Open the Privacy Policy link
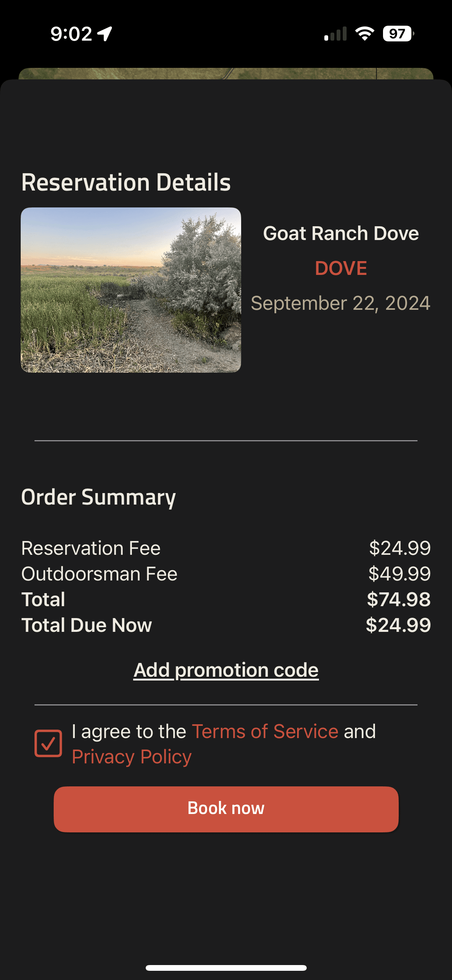Screen dimensions: 452x980 pos(131,757)
